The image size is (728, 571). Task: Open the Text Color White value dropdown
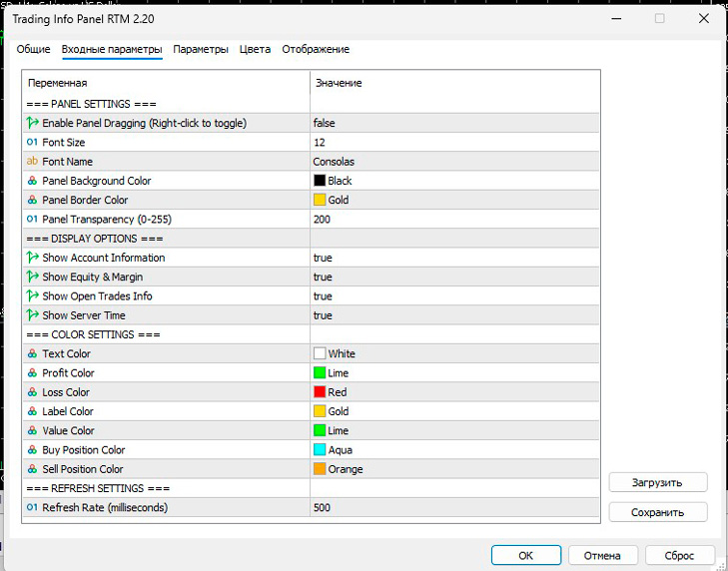[x=454, y=354]
